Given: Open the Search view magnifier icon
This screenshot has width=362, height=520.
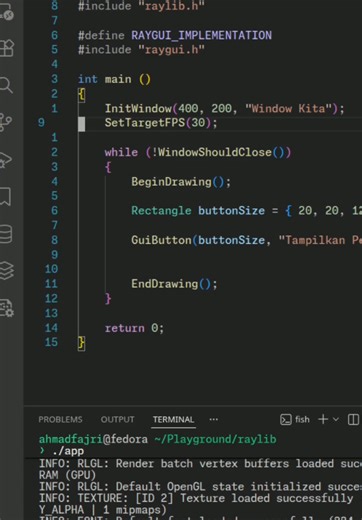Looking at the screenshot, I should click(6, 85).
